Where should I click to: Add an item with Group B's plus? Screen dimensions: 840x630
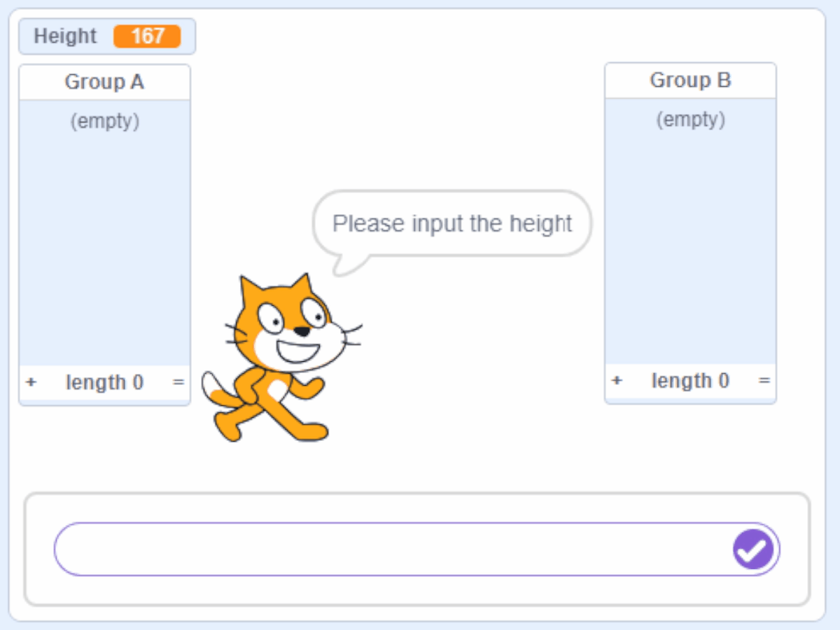tap(616, 381)
